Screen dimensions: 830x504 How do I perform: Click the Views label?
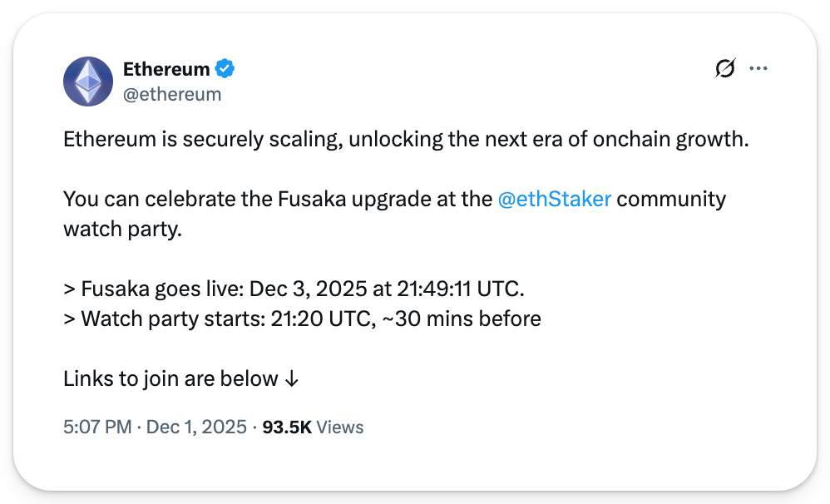point(340,427)
